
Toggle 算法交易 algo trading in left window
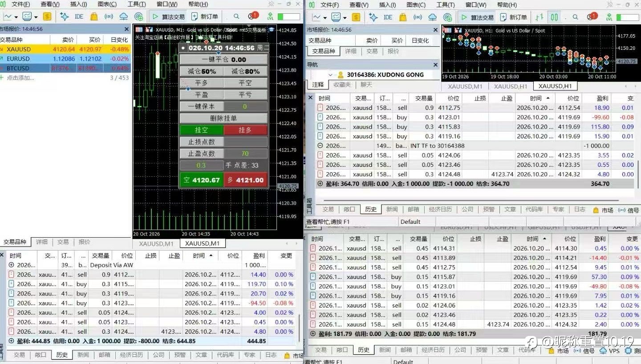pyautogui.click(x=168, y=16)
